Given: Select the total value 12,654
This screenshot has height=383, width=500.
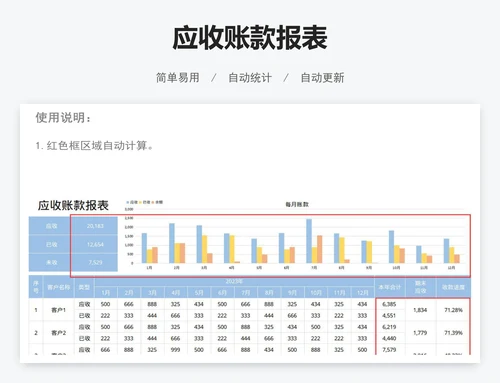Looking at the screenshot, I should coord(94,244).
